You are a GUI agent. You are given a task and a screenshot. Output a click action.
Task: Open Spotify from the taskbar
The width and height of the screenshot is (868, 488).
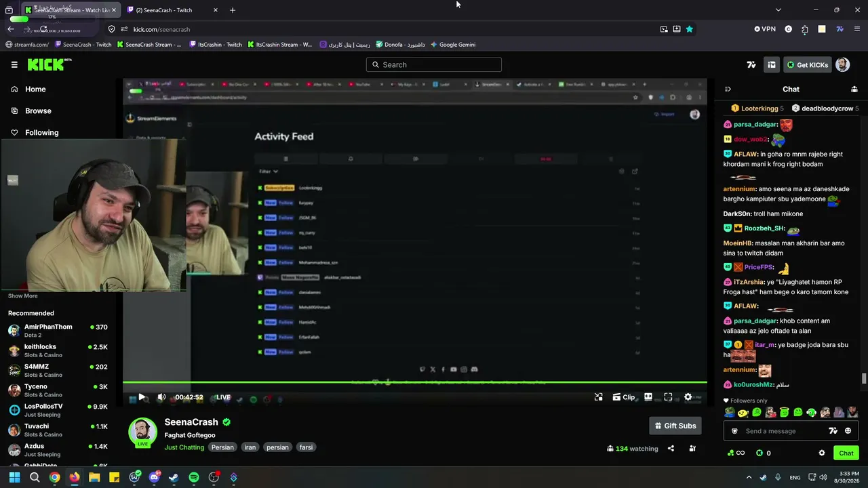coord(194,477)
